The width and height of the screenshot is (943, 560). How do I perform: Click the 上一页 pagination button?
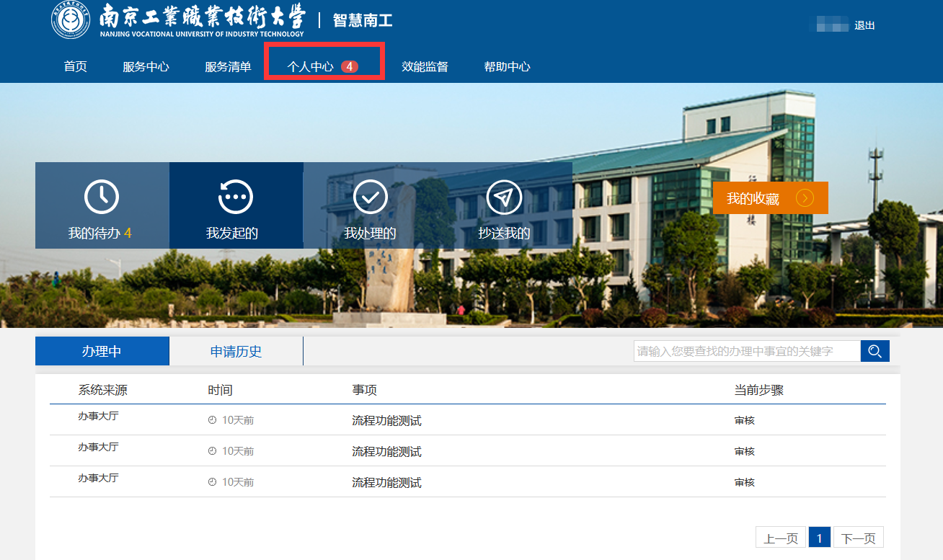[x=780, y=538]
